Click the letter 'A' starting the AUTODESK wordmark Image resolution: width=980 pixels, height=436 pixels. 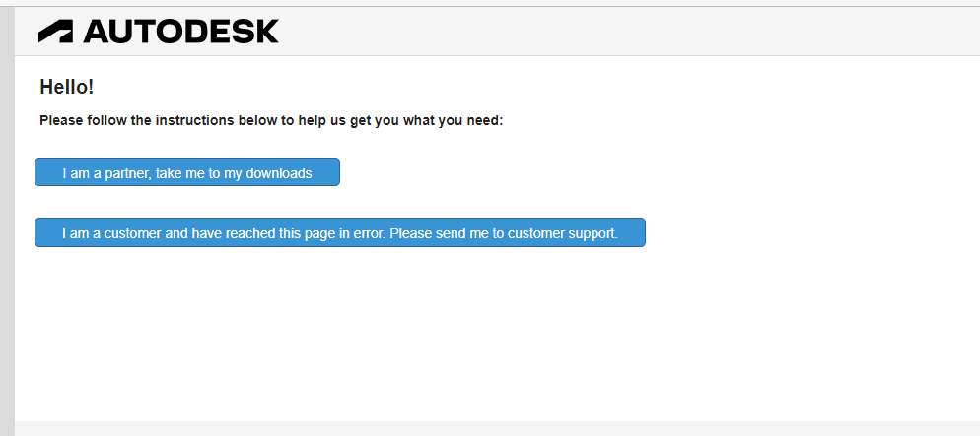[97, 32]
